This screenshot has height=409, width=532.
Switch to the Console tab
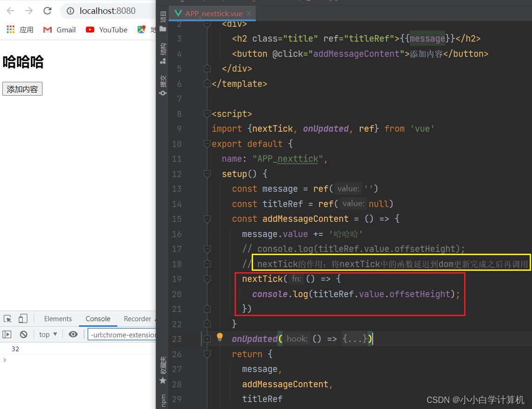pos(98,319)
